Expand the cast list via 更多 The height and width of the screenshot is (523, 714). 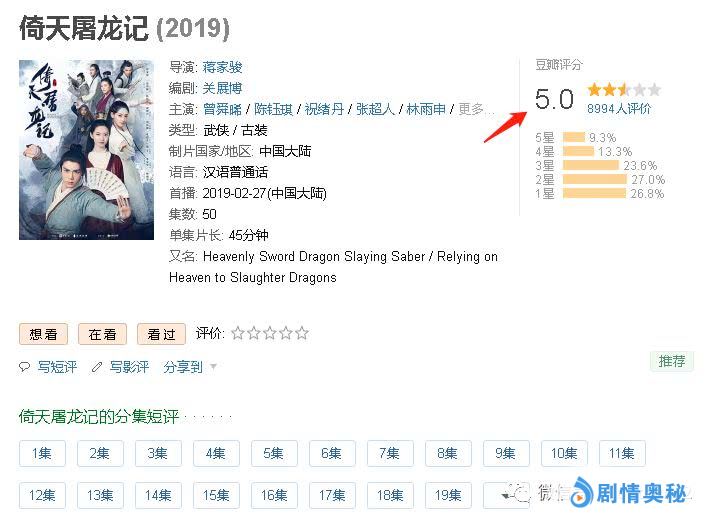tap(477, 109)
